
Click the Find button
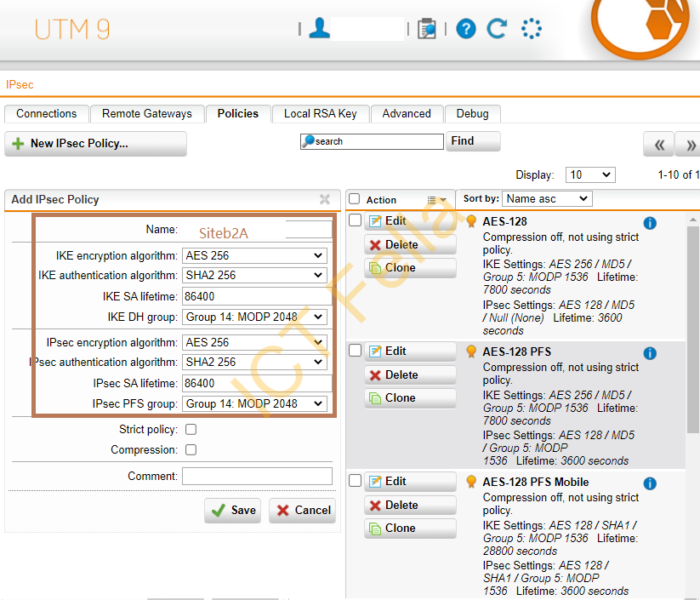click(x=473, y=141)
